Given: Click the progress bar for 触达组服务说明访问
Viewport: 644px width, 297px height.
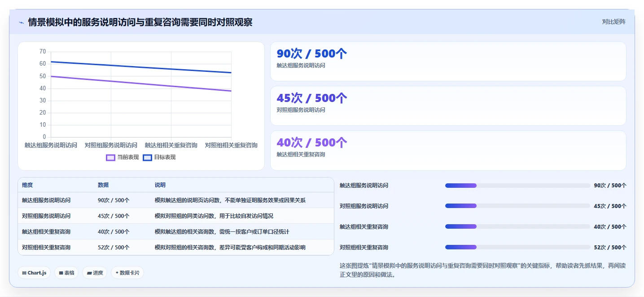Looking at the screenshot, I should 518,186.
